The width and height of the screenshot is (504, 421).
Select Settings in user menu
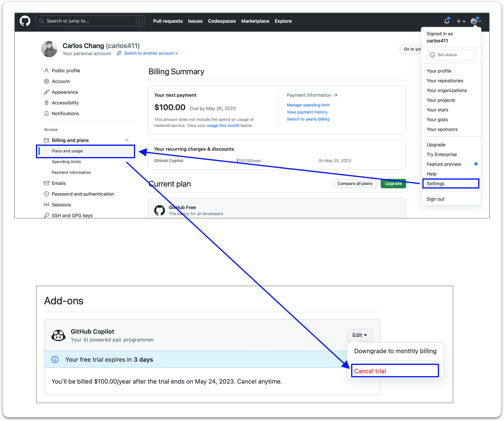click(x=451, y=184)
